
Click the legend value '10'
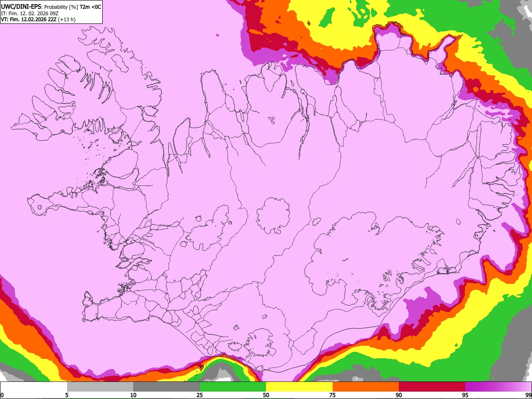pos(133,395)
